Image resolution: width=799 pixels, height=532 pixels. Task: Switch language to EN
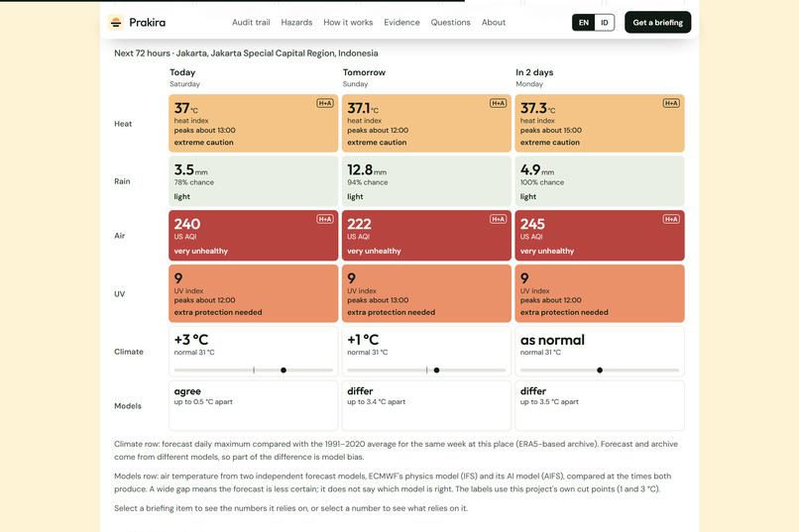584,23
